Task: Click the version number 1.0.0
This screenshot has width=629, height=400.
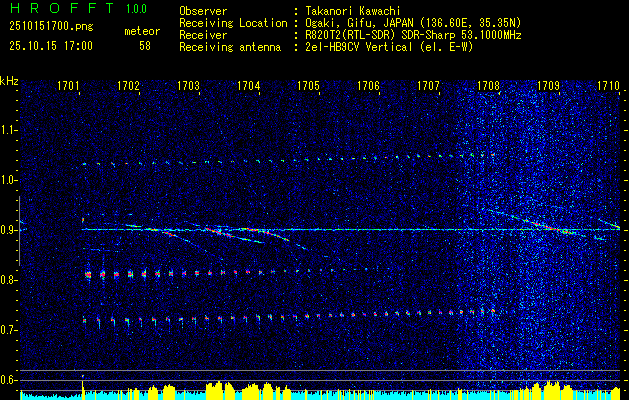Action: click(x=136, y=9)
